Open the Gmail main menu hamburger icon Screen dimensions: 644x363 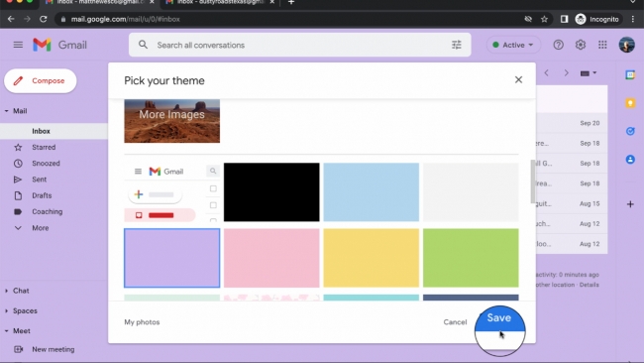pyautogui.click(x=18, y=45)
